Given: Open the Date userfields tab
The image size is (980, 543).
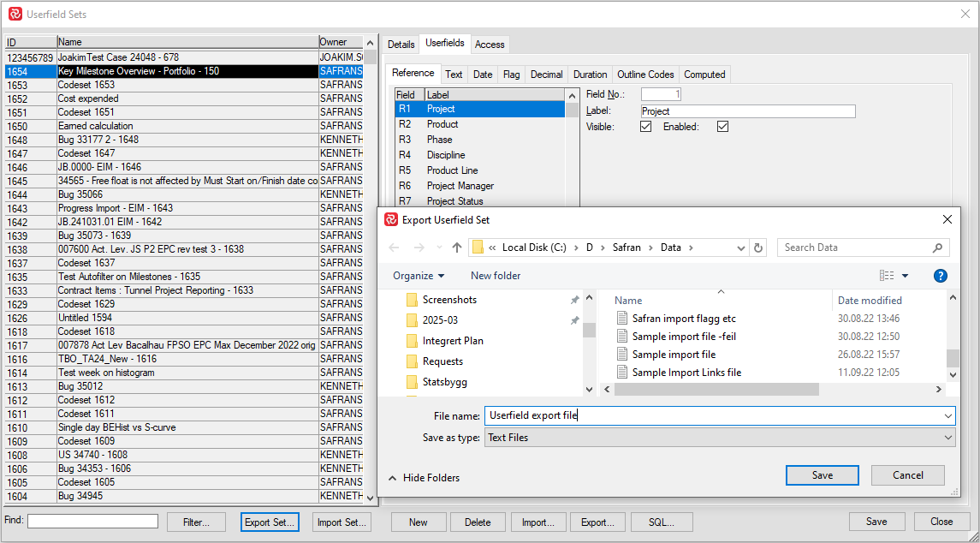Looking at the screenshot, I should pyautogui.click(x=483, y=75).
